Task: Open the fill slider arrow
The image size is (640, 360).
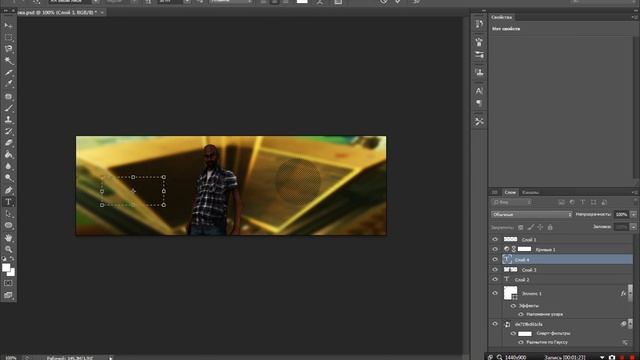Action: (x=633, y=227)
